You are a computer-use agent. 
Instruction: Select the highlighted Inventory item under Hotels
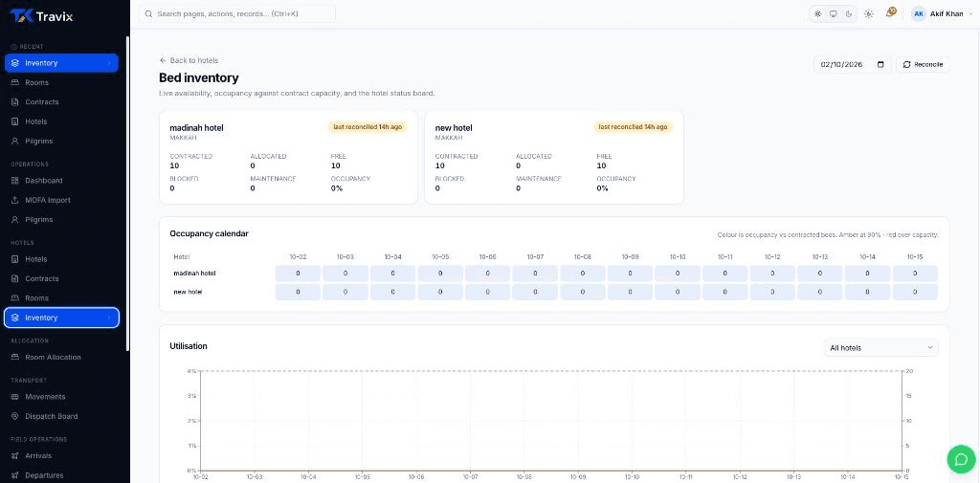tap(61, 318)
